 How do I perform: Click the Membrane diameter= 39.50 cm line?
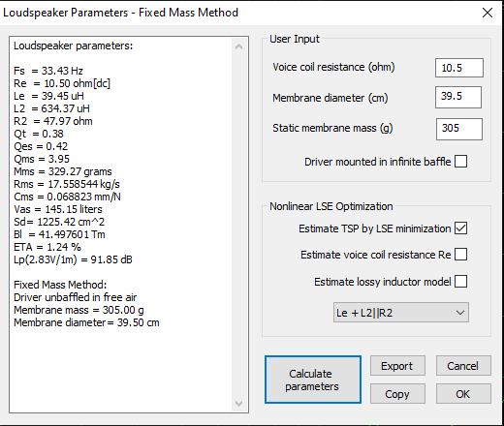click(86, 322)
